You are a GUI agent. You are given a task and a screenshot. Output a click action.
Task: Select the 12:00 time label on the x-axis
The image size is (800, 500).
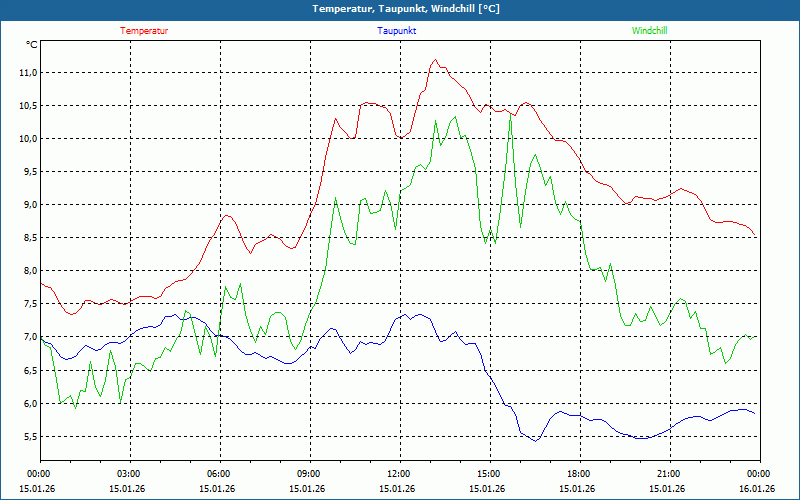pos(399,474)
